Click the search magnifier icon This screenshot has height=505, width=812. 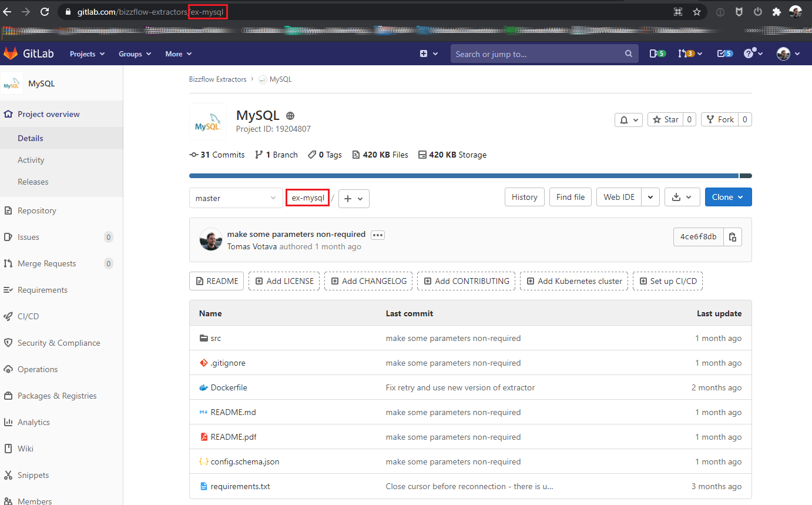point(629,54)
